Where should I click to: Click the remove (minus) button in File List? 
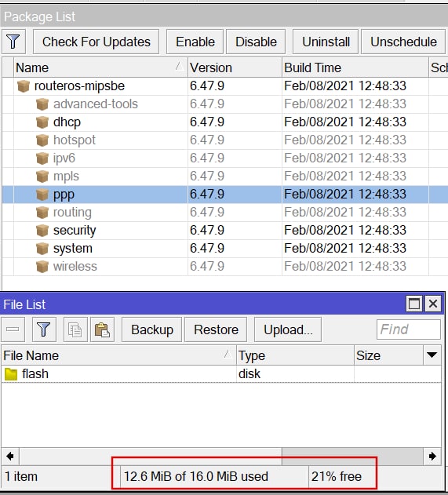point(13,329)
